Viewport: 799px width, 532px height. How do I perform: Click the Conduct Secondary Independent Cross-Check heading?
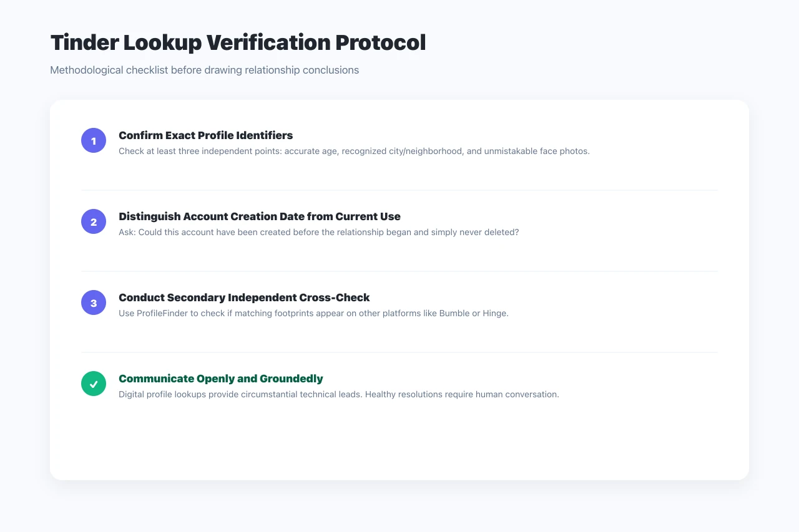(x=244, y=297)
